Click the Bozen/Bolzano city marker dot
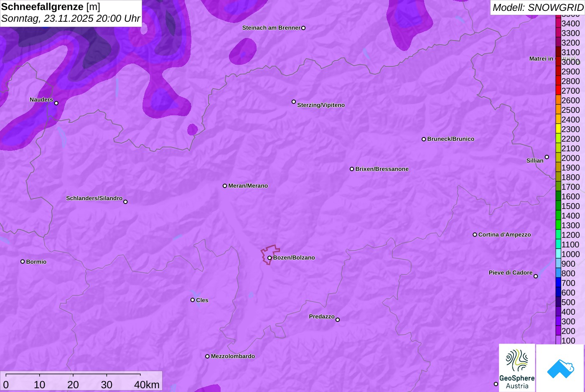The image size is (585, 392). click(270, 258)
